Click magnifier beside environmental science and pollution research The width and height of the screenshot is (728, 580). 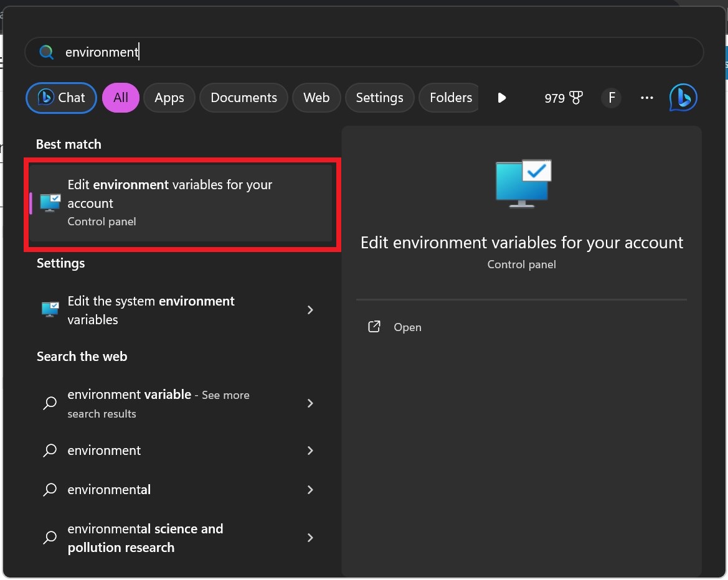(x=50, y=537)
